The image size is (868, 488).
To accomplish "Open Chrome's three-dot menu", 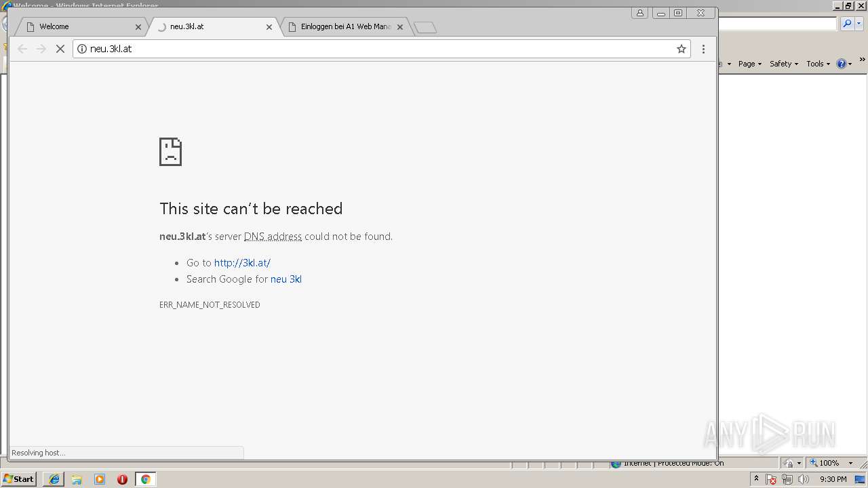I will [703, 49].
